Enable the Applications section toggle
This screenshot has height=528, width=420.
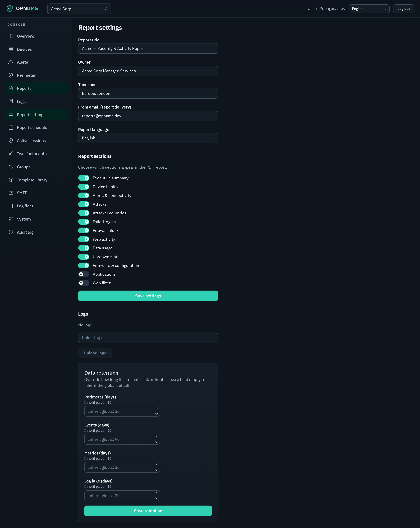click(84, 274)
